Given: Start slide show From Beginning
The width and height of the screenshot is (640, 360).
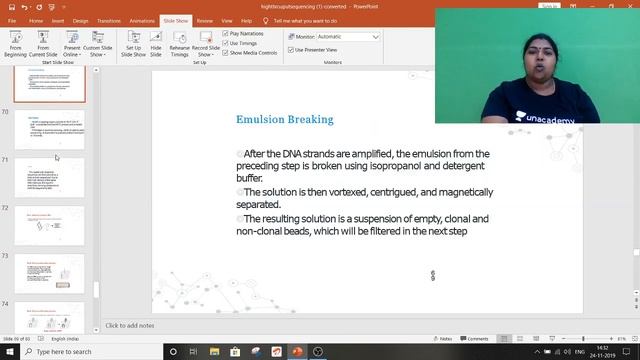Looking at the screenshot, I should tap(16, 44).
